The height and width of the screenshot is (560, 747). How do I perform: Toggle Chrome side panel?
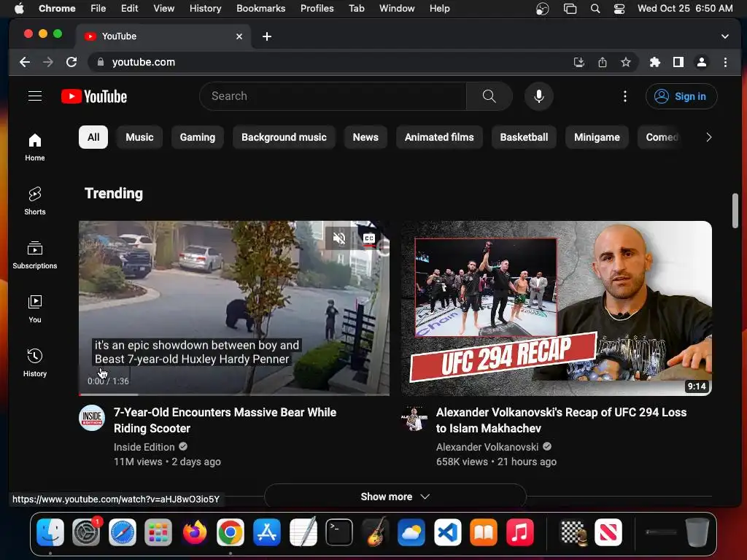[678, 62]
